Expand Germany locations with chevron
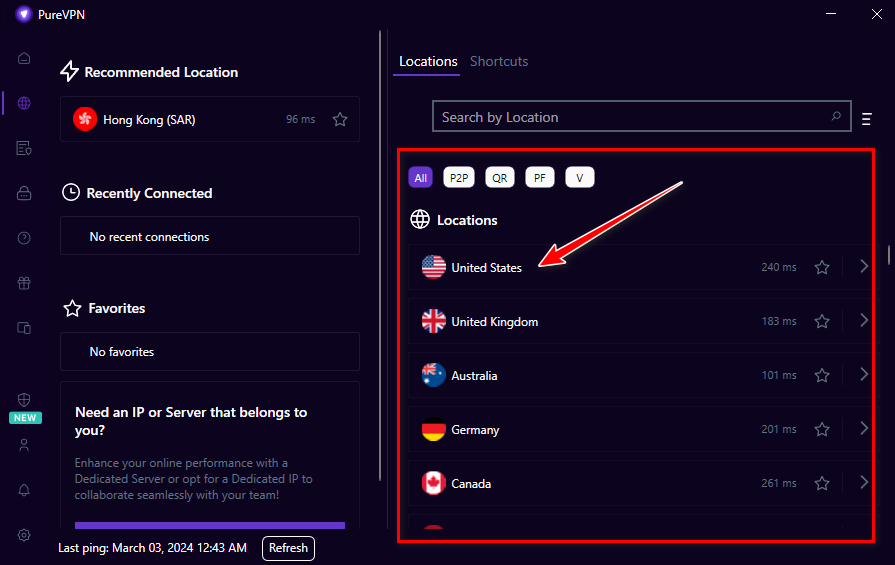 (x=864, y=429)
